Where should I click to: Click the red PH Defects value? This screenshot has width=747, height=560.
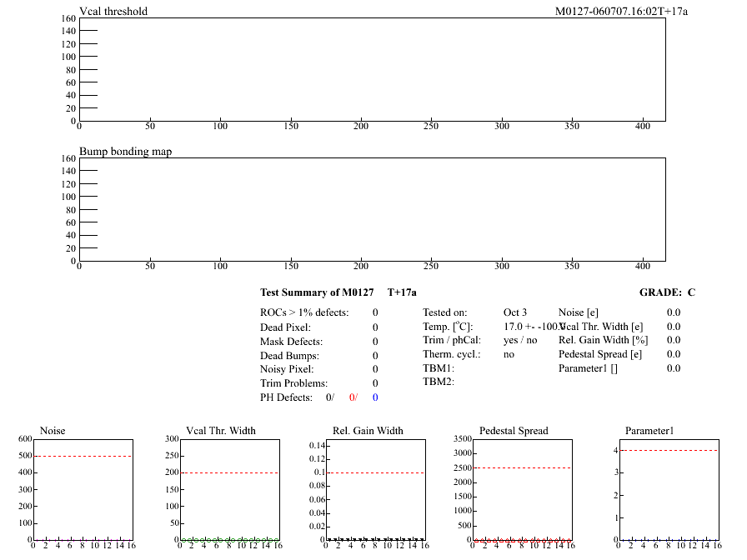(x=353, y=397)
